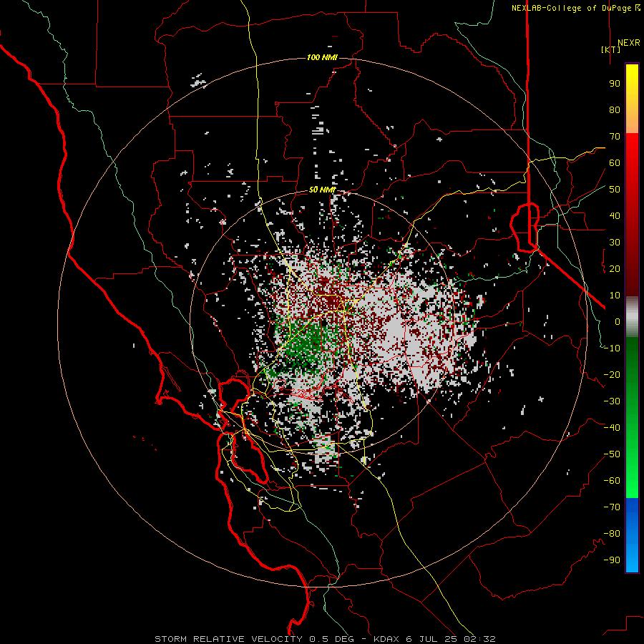The image size is (644, 644).
Task: Click the -70 value on velocity scale
Action: [612, 507]
